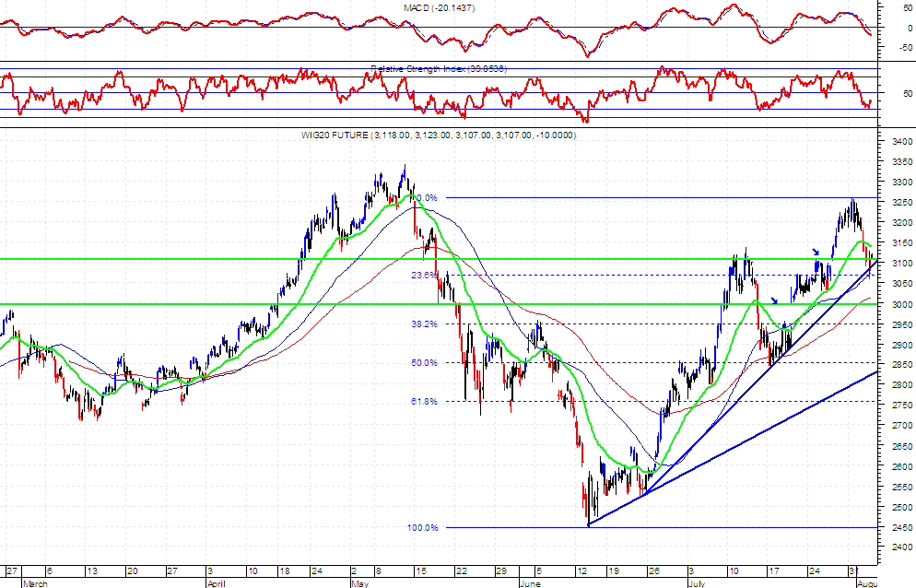Click the 50.0% Fibonacci retracement label

coord(424,362)
